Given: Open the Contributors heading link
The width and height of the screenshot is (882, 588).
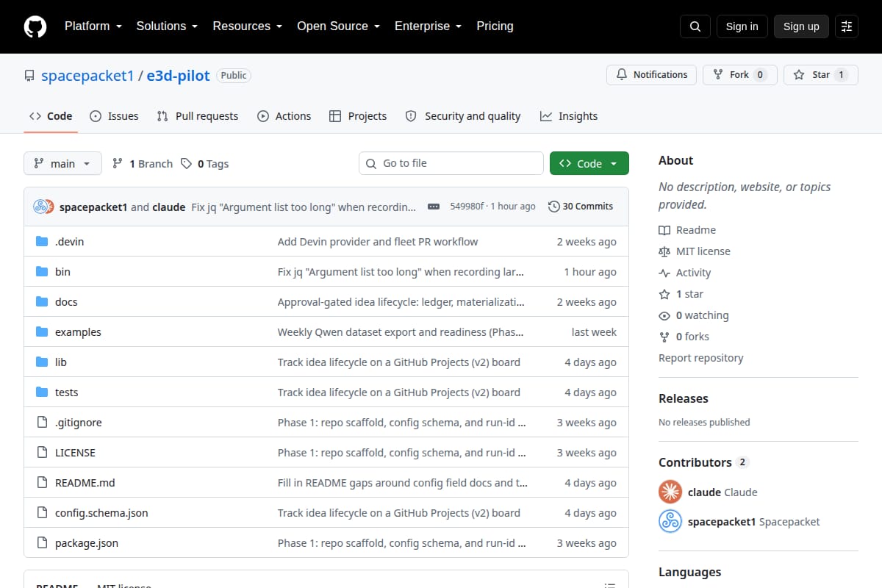Looking at the screenshot, I should click(x=703, y=462).
